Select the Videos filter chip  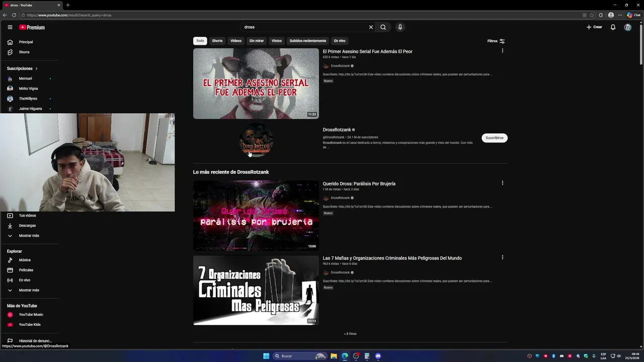point(236,41)
